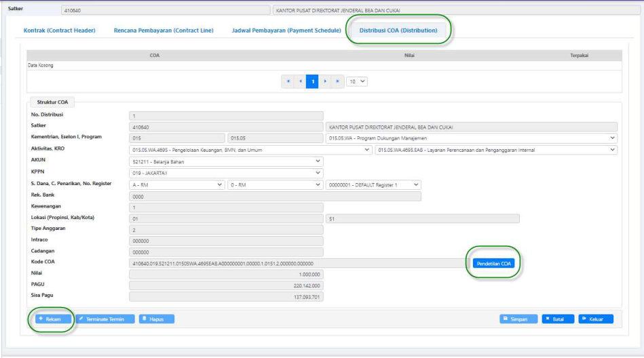
Task: Delete entry with Hapus button
Action: (156, 319)
